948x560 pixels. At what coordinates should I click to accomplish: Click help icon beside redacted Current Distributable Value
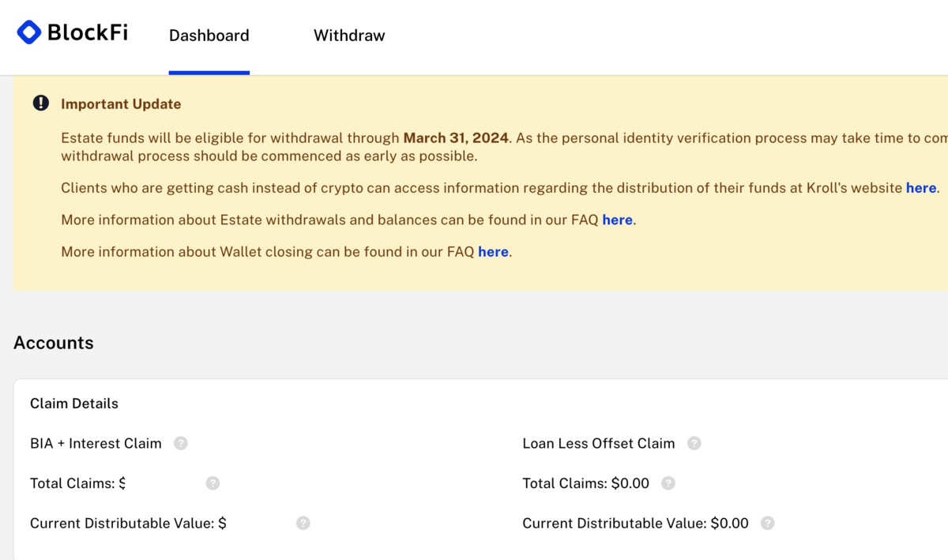[x=303, y=523]
